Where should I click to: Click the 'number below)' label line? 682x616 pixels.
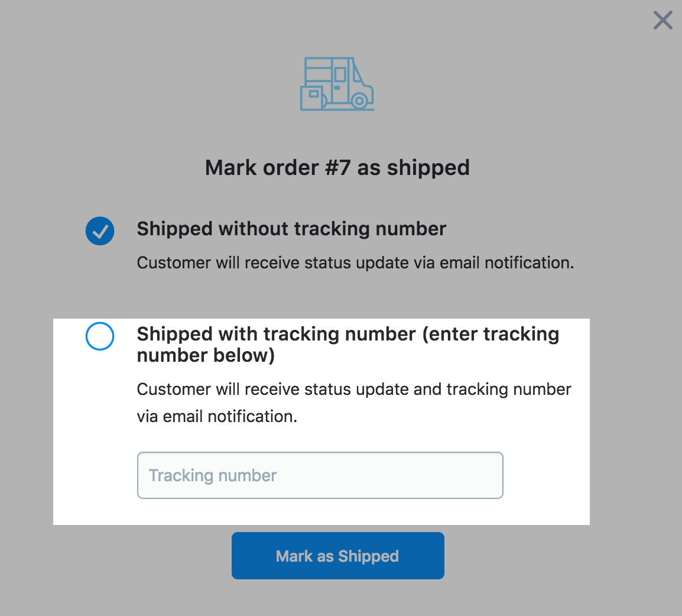click(206, 356)
